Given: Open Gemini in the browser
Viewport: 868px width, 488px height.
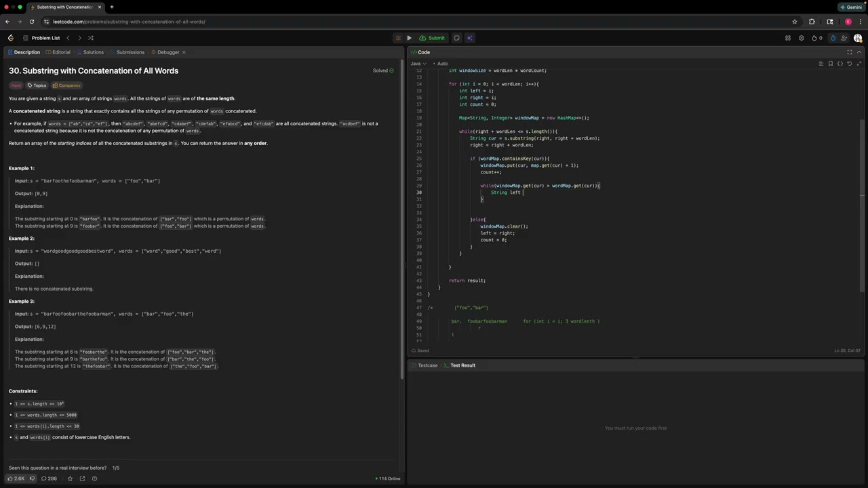Looking at the screenshot, I should point(851,7).
